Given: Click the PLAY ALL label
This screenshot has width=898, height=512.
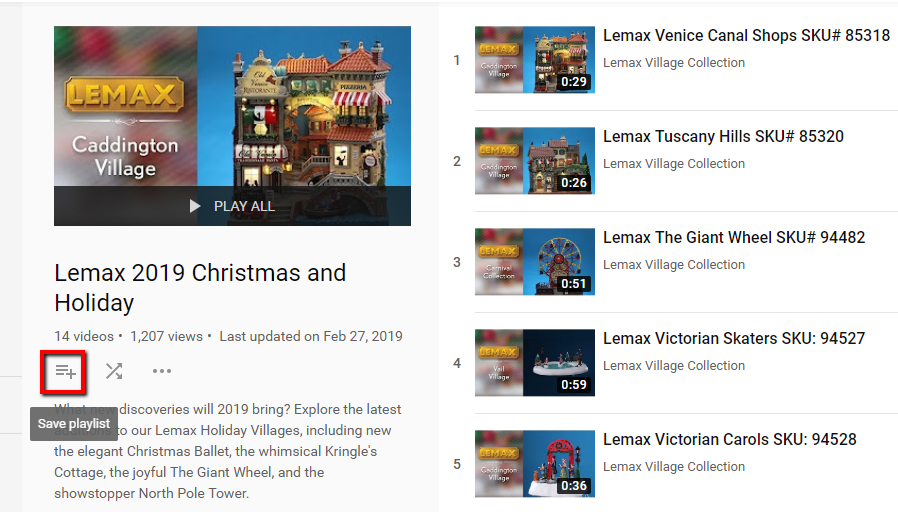Looking at the screenshot, I should point(244,206).
